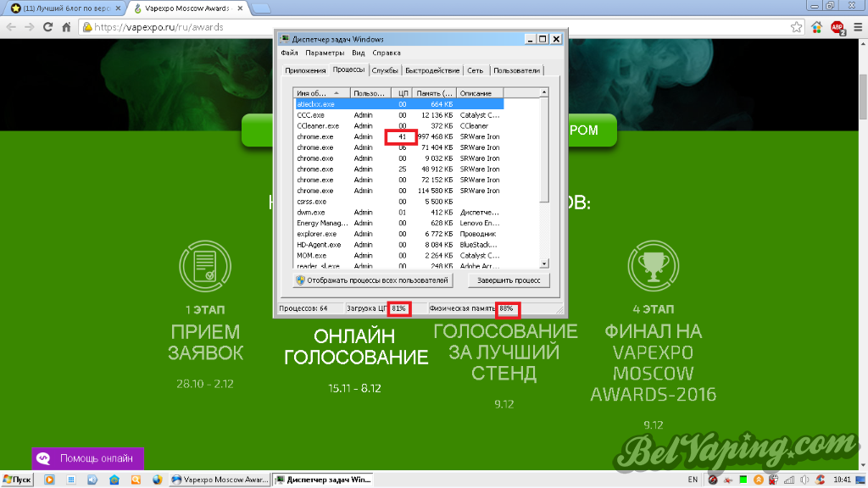Switch to the Быстродействие tab
Viewport: 868px width, 488px height.
(x=431, y=70)
